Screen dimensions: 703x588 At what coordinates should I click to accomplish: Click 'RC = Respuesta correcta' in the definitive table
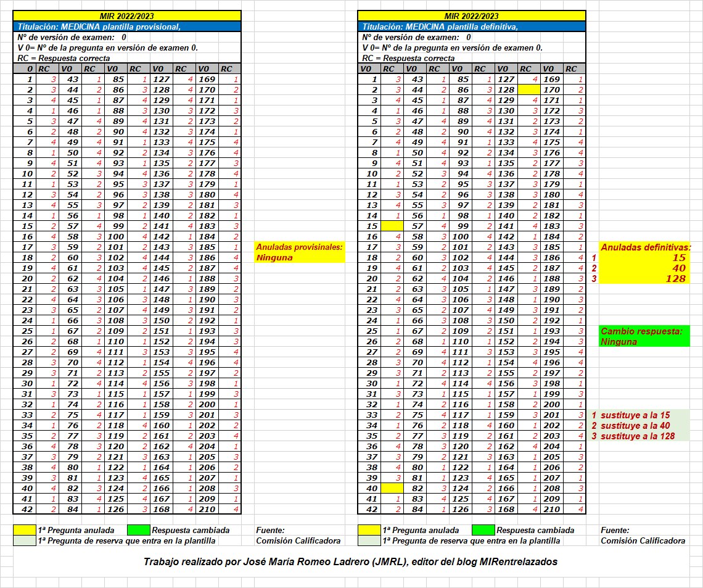tap(408, 59)
